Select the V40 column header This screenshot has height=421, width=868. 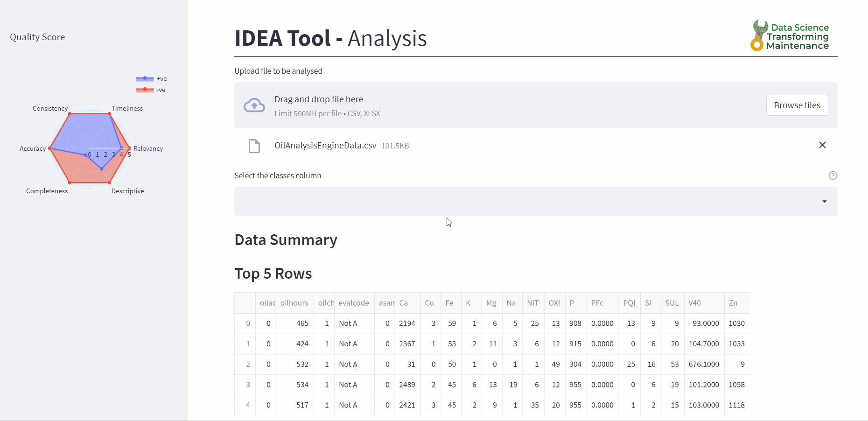(694, 303)
